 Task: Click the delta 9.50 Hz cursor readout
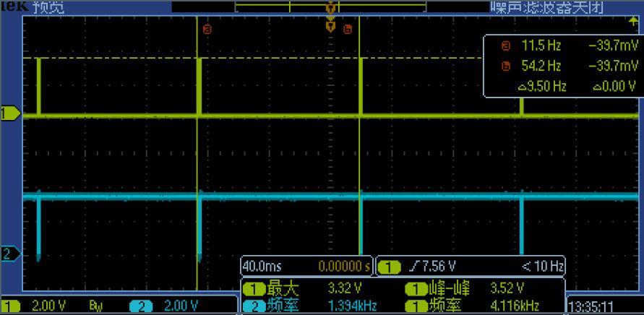(542, 86)
